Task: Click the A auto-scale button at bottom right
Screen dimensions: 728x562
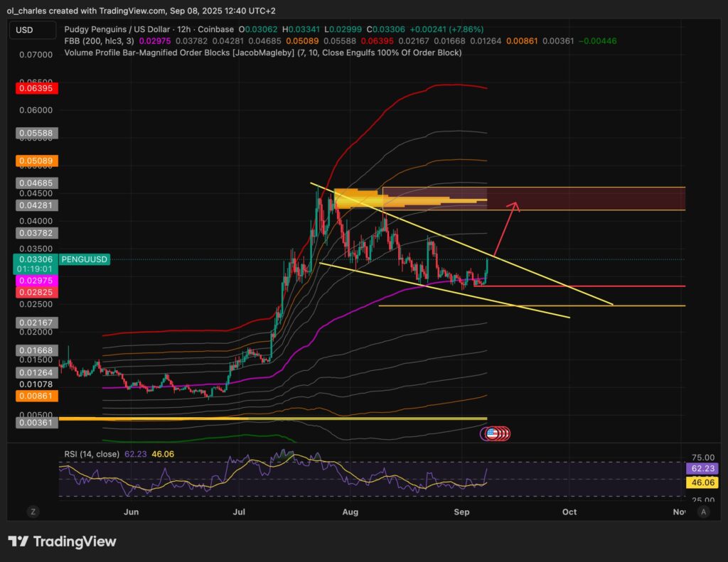Action: pyautogui.click(x=703, y=511)
